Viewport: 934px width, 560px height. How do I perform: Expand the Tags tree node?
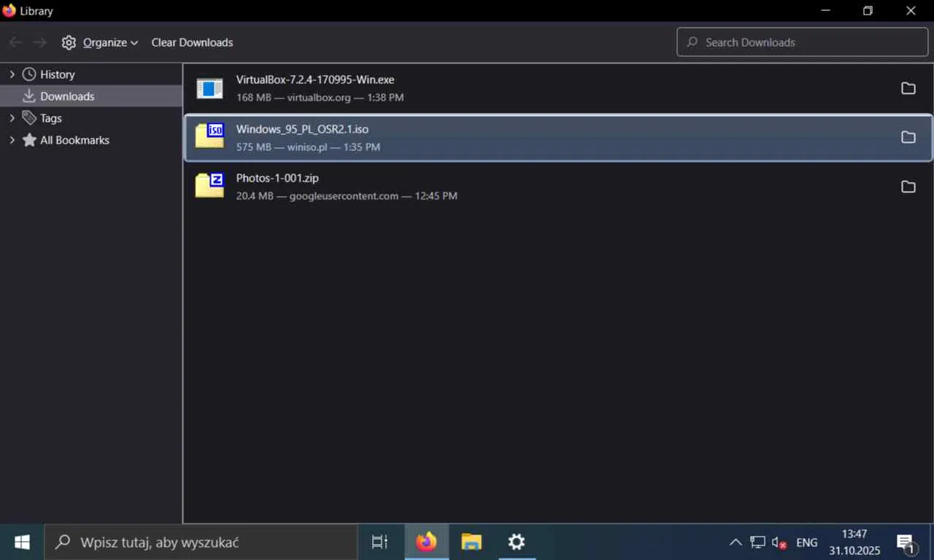(12, 118)
